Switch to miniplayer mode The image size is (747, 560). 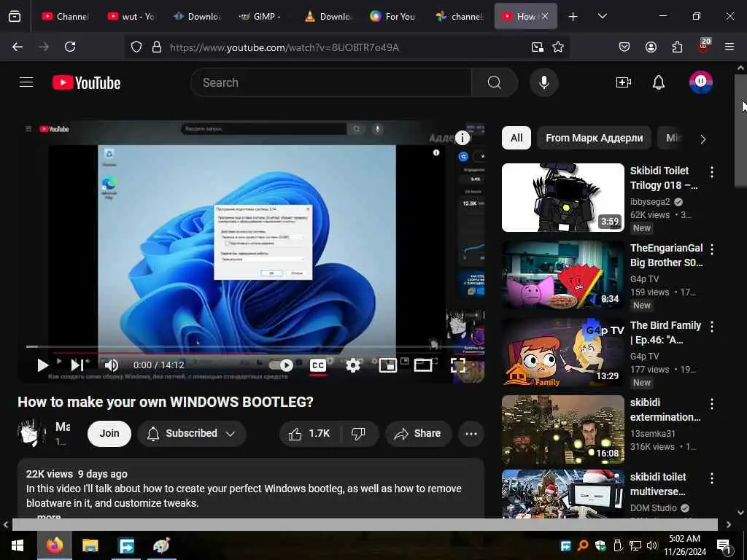[388, 365]
